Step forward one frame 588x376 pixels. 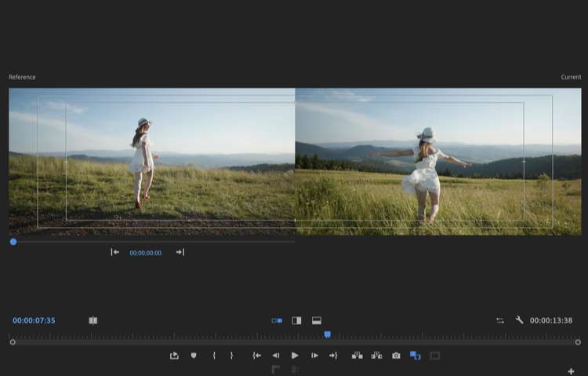(314, 356)
